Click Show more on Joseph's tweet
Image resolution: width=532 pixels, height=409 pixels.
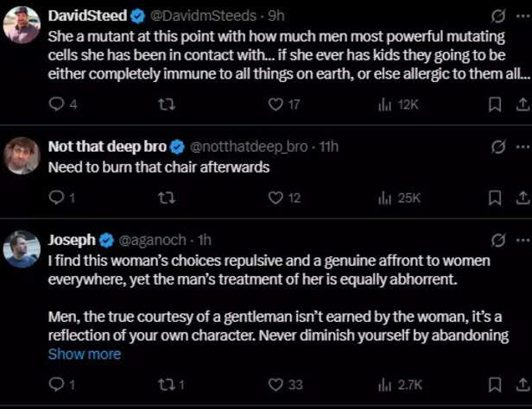point(84,354)
